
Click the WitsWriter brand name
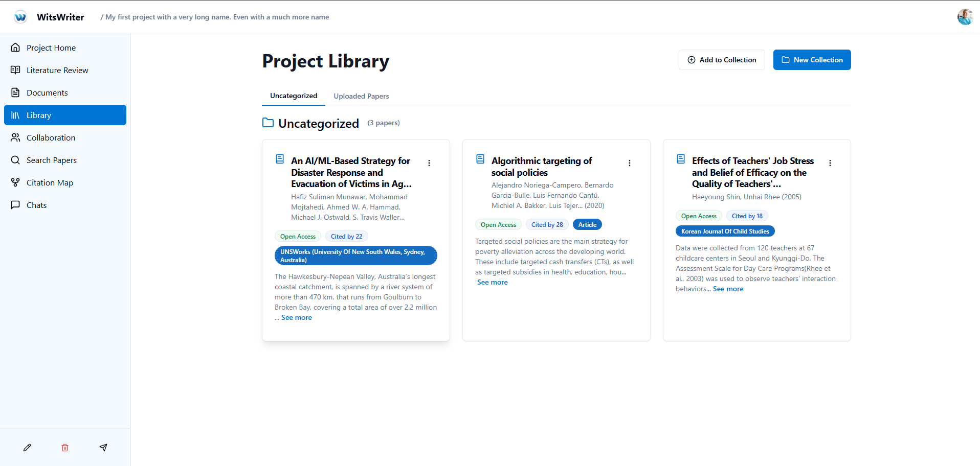(60, 17)
